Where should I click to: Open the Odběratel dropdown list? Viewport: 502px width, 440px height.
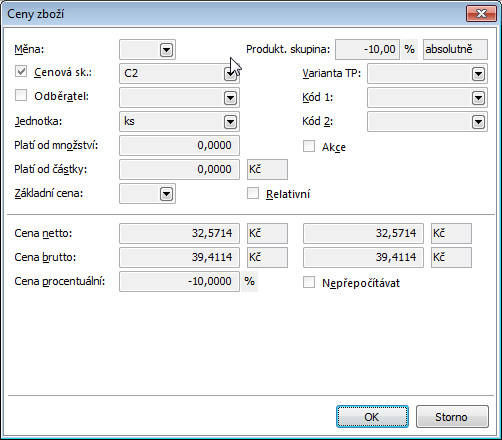coord(230,98)
